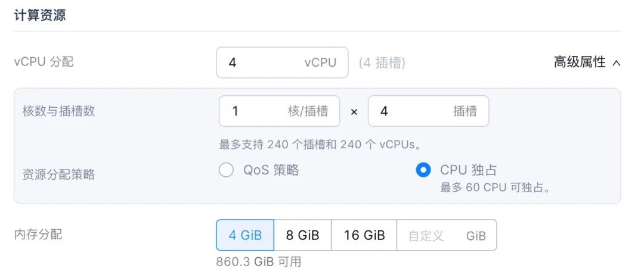Pick the 8 GiB memory option
This screenshot has width=644, height=278.
click(x=302, y=235)
